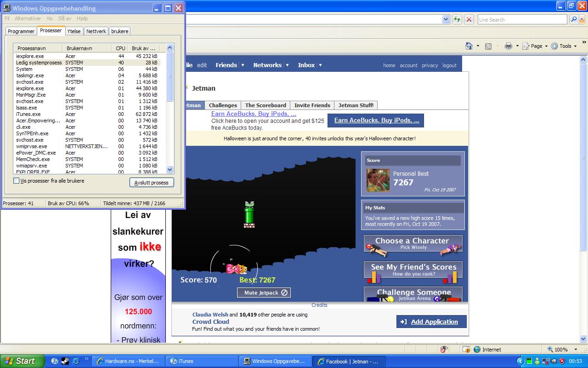Click the Messenger buddy tray icon

click(537, 361)
